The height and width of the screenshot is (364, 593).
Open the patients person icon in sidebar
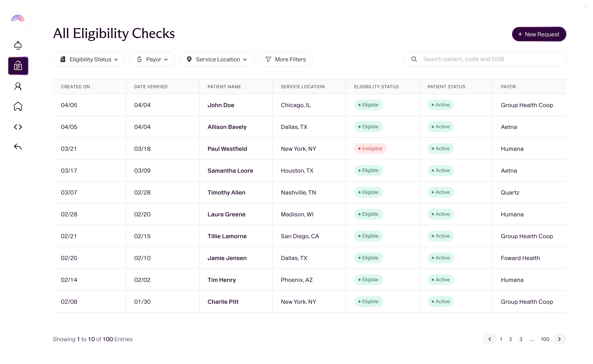tap(18, 86)
